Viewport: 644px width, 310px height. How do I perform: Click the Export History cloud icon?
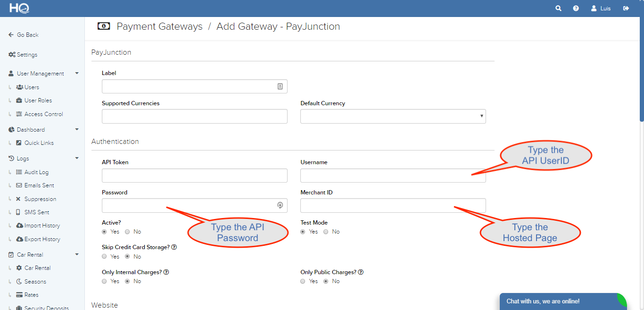(x=19, y=239)
